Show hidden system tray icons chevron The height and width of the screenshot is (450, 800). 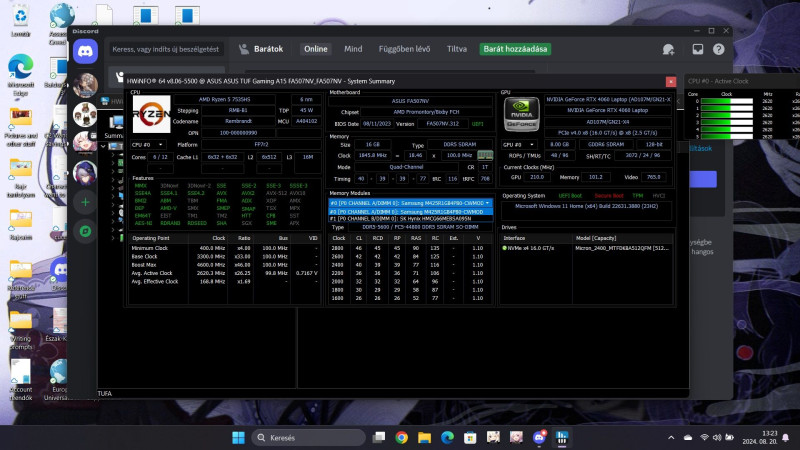(x=671, y=438)
